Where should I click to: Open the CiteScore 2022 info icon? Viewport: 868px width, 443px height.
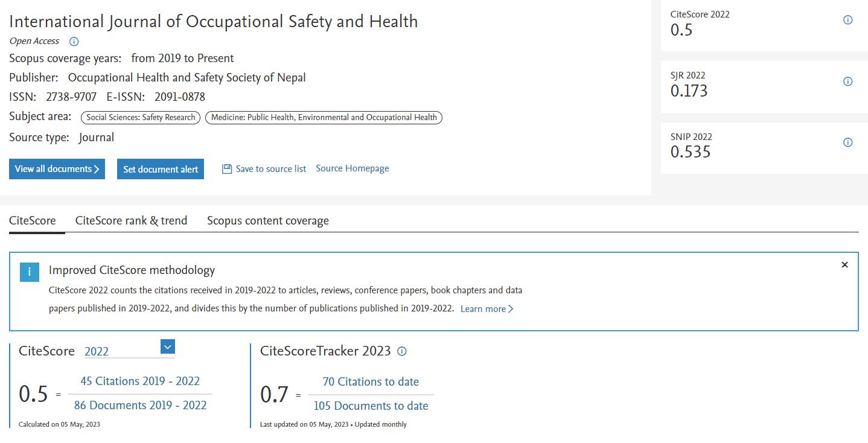[x=847, y=20]
